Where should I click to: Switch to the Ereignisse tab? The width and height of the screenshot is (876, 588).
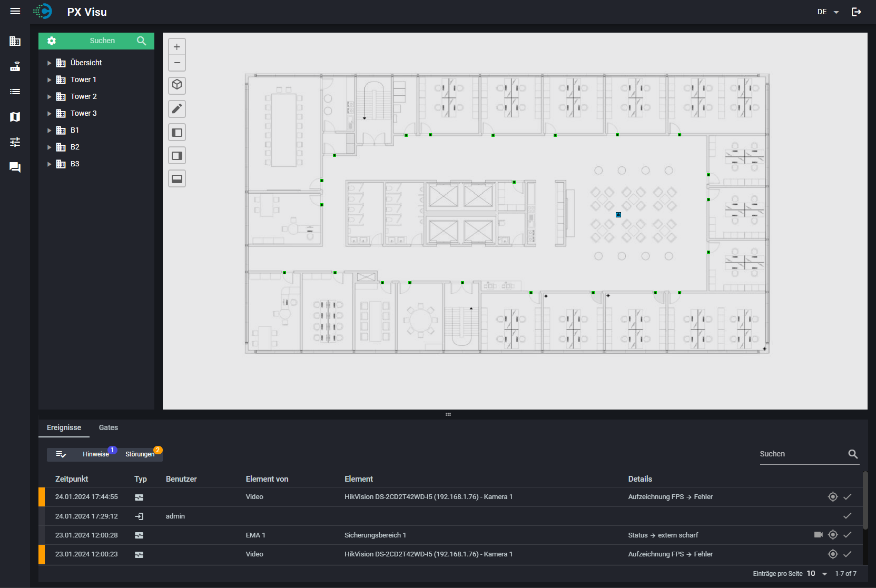tap(64, 427)
